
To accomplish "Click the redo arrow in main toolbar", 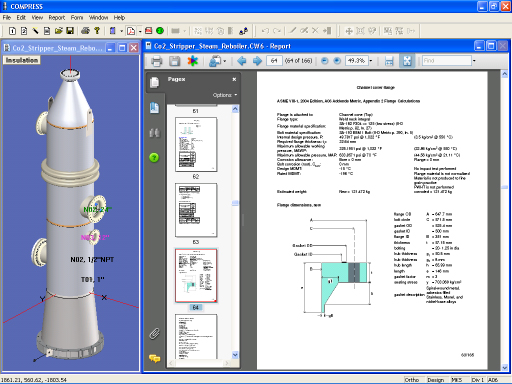I will pyautogui.click(x=277, y=31).
